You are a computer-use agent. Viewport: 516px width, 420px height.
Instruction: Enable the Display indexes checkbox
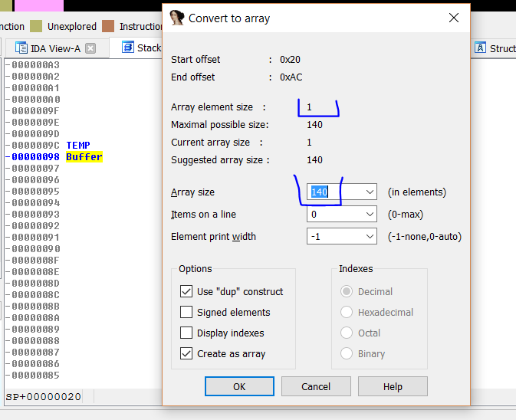point(186,333)
